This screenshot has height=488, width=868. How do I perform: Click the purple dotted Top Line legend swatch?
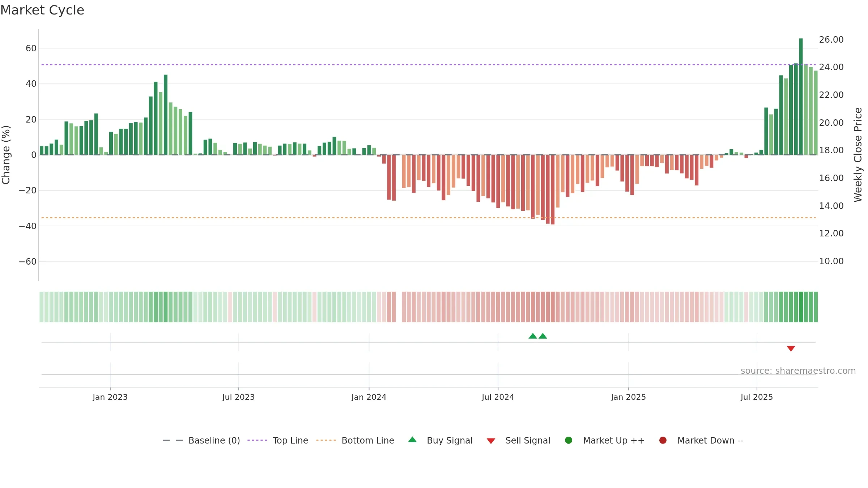(257, 440)
